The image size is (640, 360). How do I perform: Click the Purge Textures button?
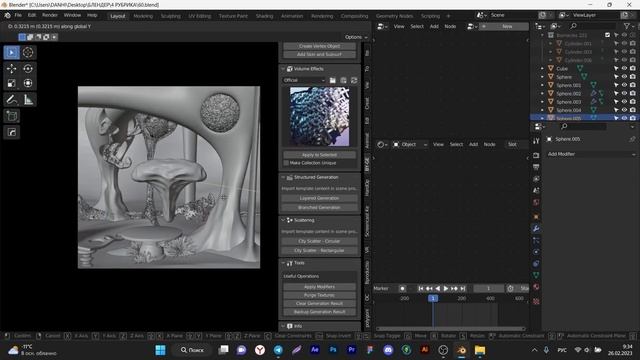(319, 295)
